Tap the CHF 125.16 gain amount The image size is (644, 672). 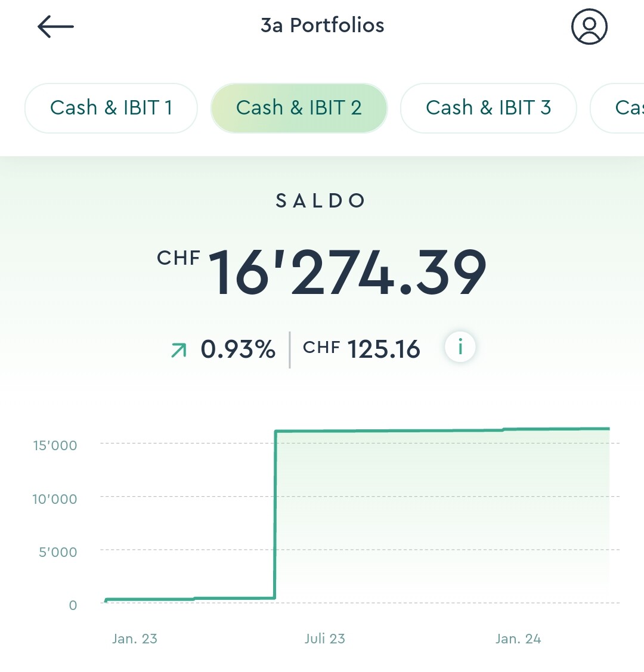click(361, 349)
